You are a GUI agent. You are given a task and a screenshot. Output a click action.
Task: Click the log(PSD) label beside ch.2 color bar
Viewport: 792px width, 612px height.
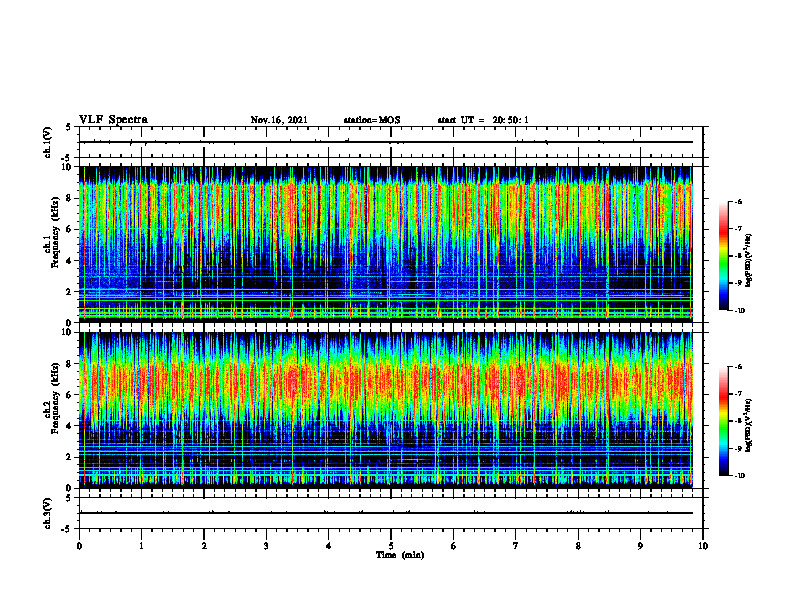[748, 425]
